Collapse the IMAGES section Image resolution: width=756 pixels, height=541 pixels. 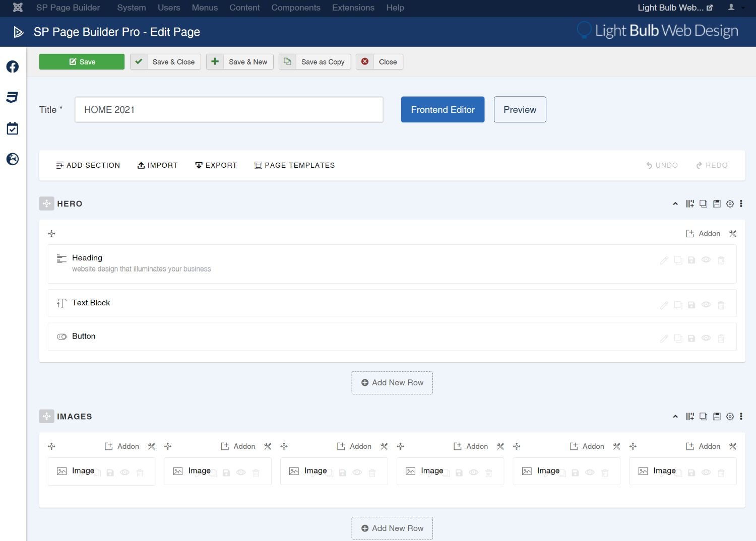[675, 417]
